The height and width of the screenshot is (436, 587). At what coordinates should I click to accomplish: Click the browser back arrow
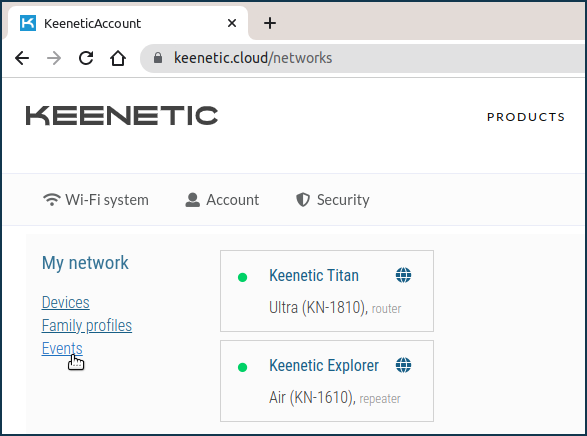click(x=22, y=58)
